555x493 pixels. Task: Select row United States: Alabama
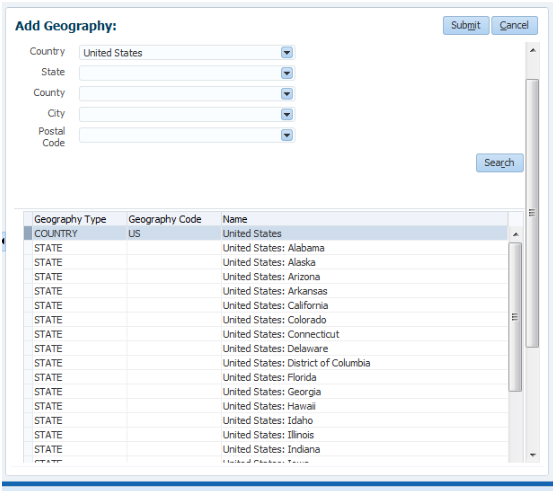point(266,248)
